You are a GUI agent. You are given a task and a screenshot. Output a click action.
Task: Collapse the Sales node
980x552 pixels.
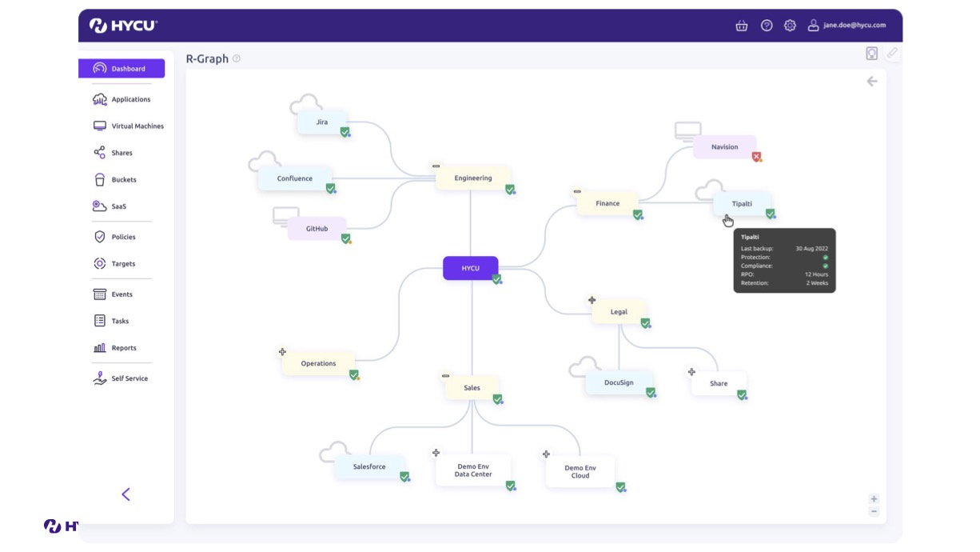(x=446, y=376)
